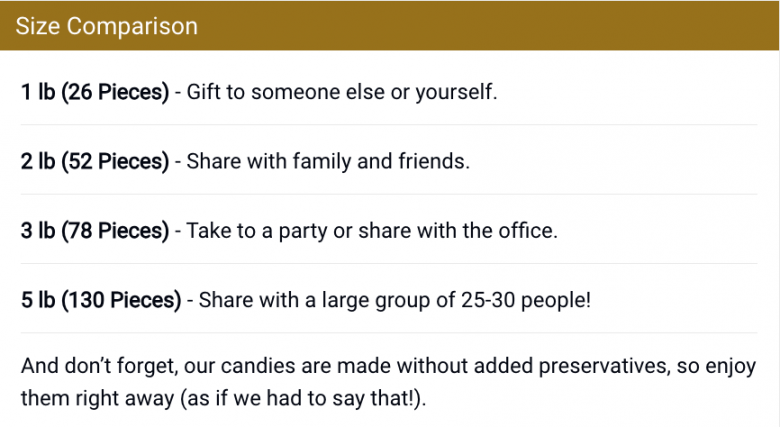Viewport: 780px width, 427px height.
Task: Click the Size Comparison header title
Action: click(x=106, y=26)
